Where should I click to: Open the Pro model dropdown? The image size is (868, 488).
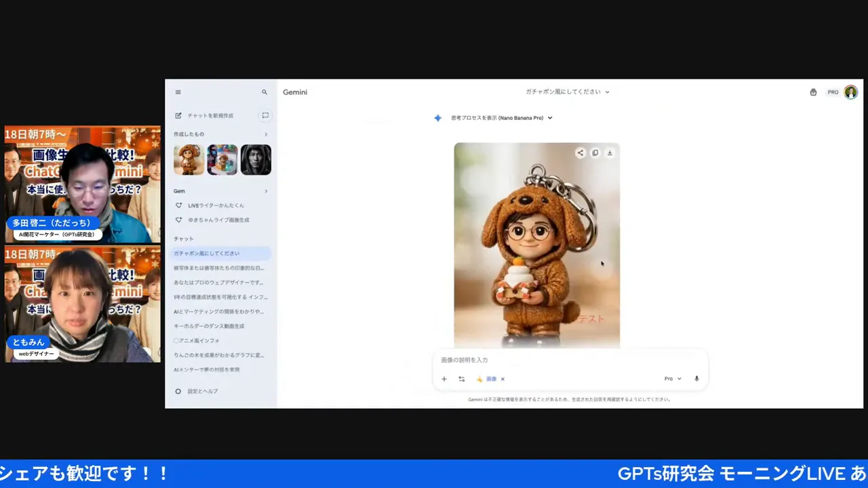click(x=671, y=379)
